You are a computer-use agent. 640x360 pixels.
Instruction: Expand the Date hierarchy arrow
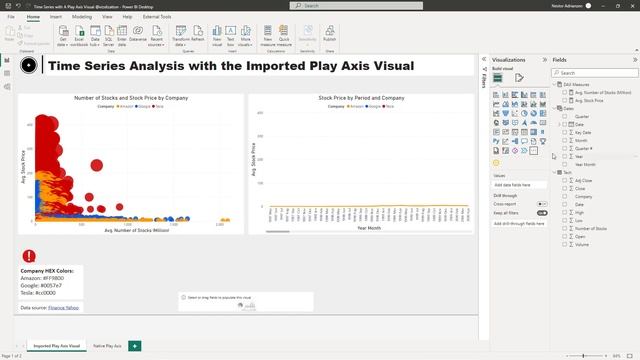(560, 124)
